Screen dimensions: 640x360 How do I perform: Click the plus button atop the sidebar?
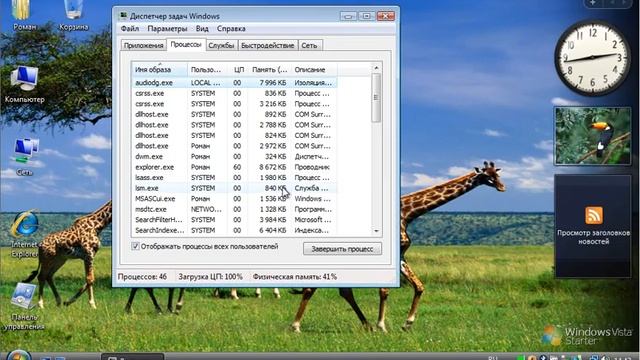593,3
